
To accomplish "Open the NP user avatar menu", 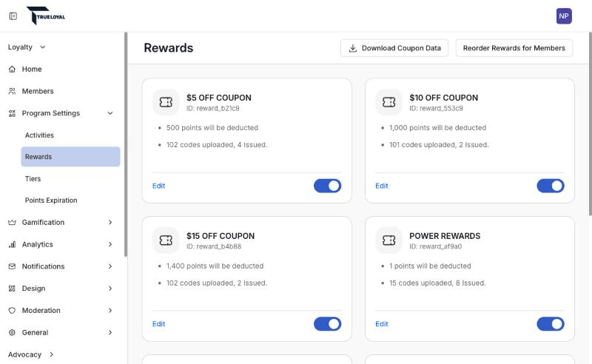I will tap(564, 16).
